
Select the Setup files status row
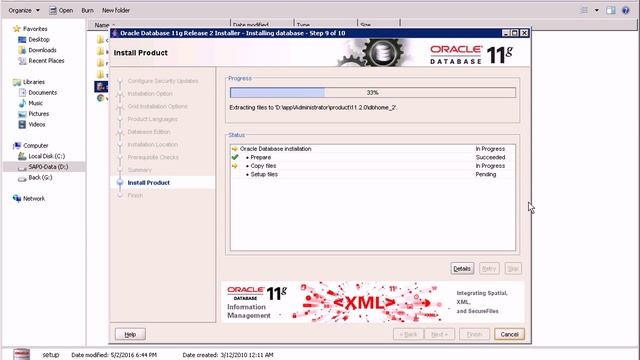coord(373,174)
